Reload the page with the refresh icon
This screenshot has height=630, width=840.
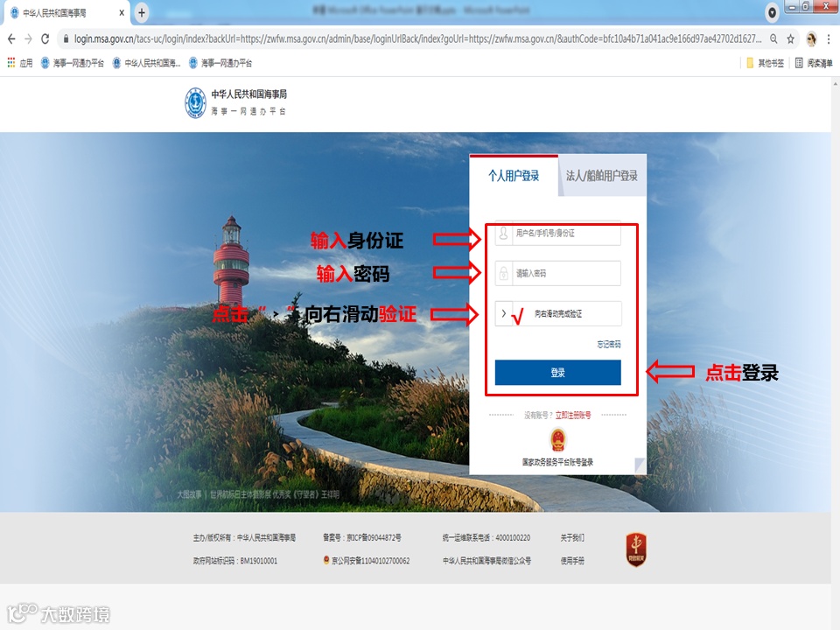pyautogui.click(x=45, y=38)
